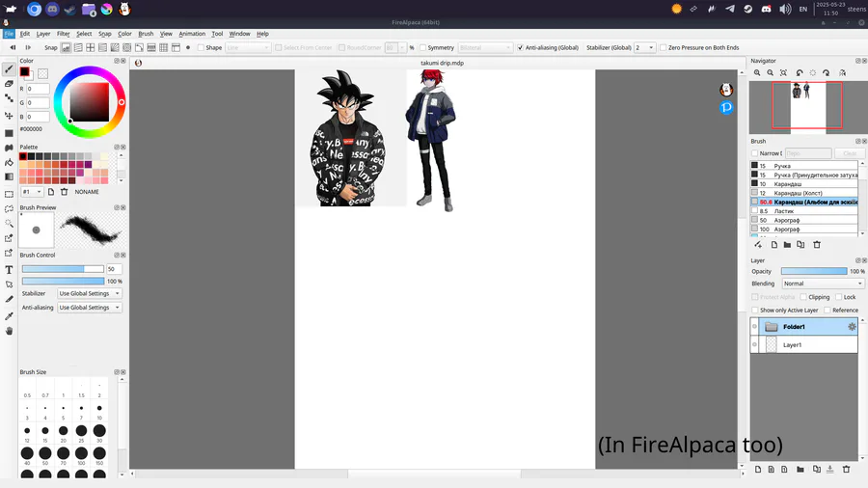
Task: Open the File menu
Action: (x=9, y=34)
